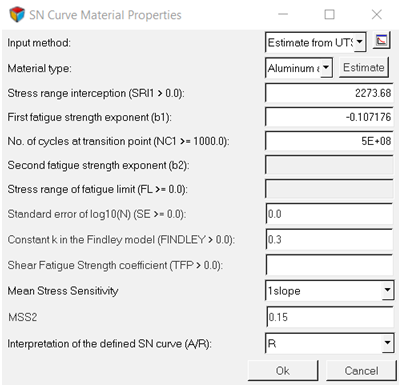Open the Input method dropdown
The height and width of the screenshot is (386, 399).
click(315, 42)
